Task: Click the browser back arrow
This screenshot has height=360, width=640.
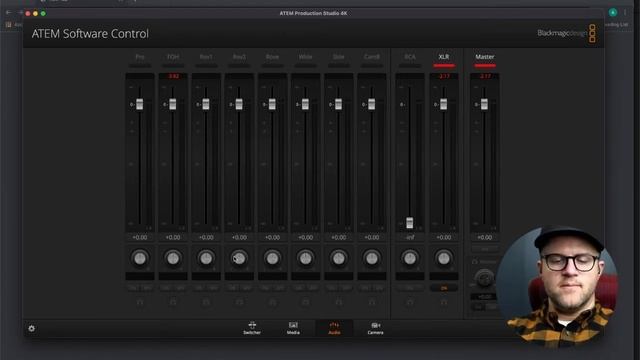Action: click(9, 13)
